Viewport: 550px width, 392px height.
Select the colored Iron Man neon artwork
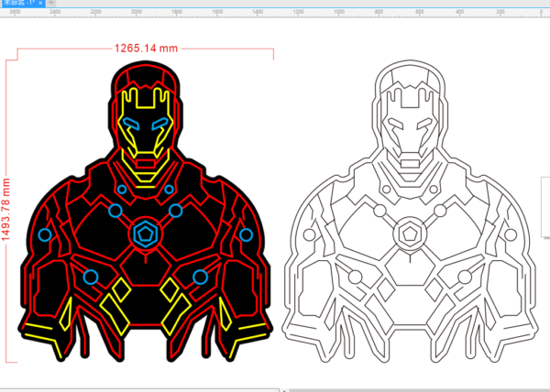pyautogui.click(x=145, y=212)
